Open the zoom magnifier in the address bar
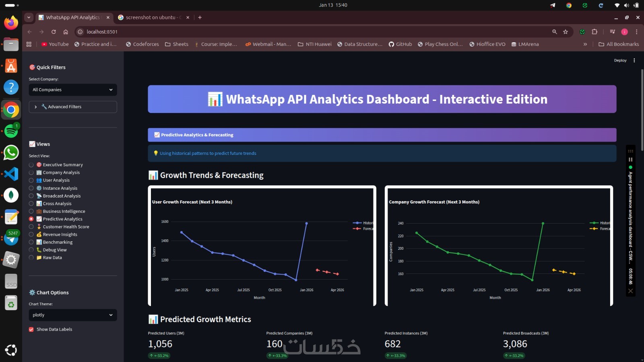The height and width of the screenshot is (362, 644). click(x=555, y=32)
